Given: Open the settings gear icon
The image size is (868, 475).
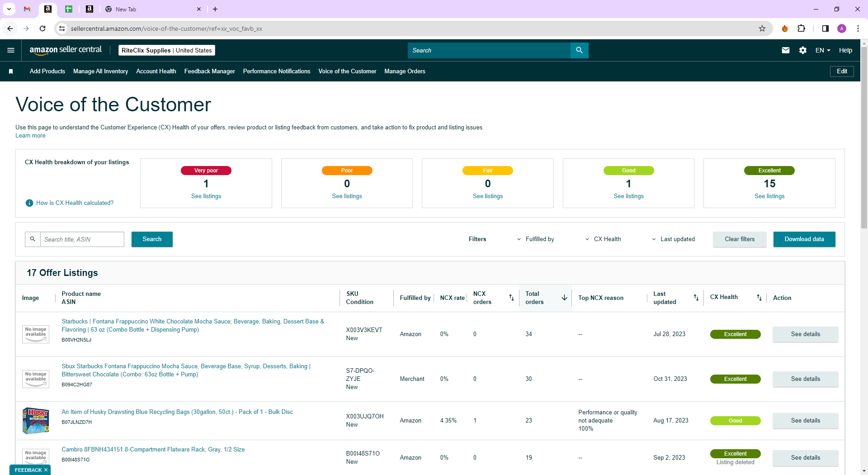Looking at the screenshot, I should (x=803, y=50).
